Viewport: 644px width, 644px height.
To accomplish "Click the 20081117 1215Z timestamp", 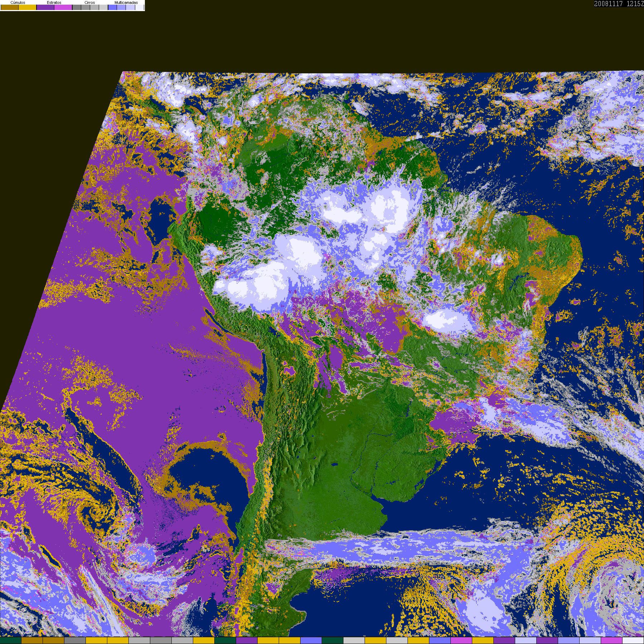I will [x=619, y=4].
